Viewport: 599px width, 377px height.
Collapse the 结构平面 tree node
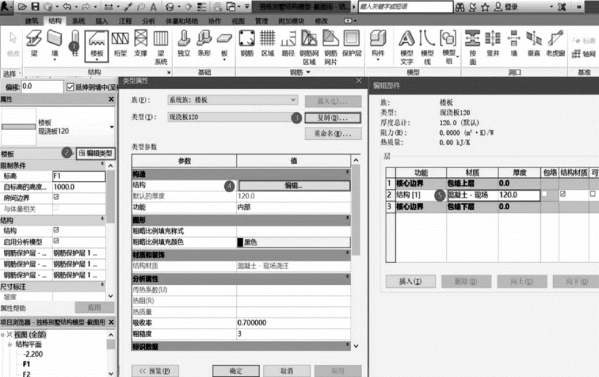coord(10,345)
